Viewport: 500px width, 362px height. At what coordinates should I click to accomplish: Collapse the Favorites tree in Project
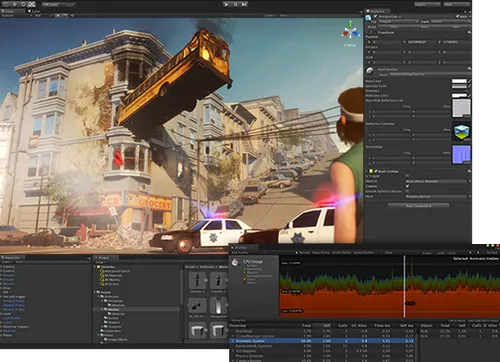click(95, 267)
